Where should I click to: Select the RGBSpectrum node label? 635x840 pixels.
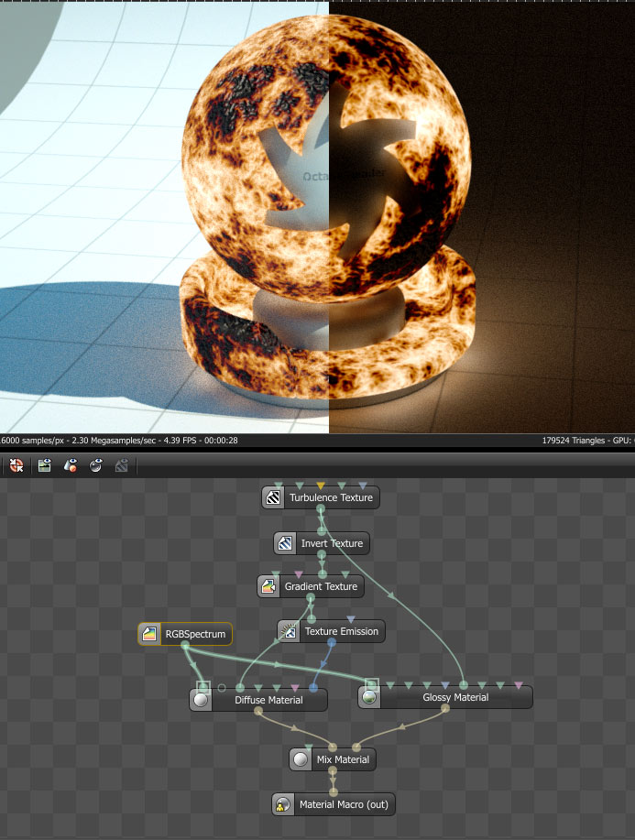click(x=195, y=634)
